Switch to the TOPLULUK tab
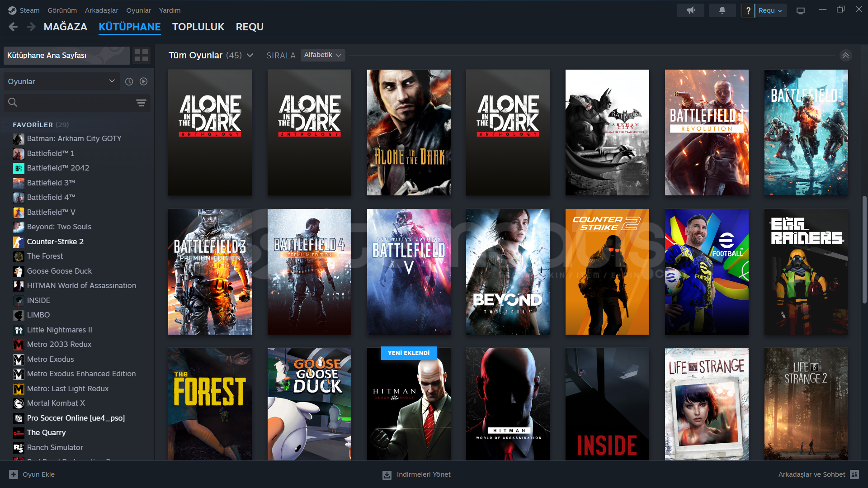The height and width of the screenshot is (488, 868). pos(198,27)
